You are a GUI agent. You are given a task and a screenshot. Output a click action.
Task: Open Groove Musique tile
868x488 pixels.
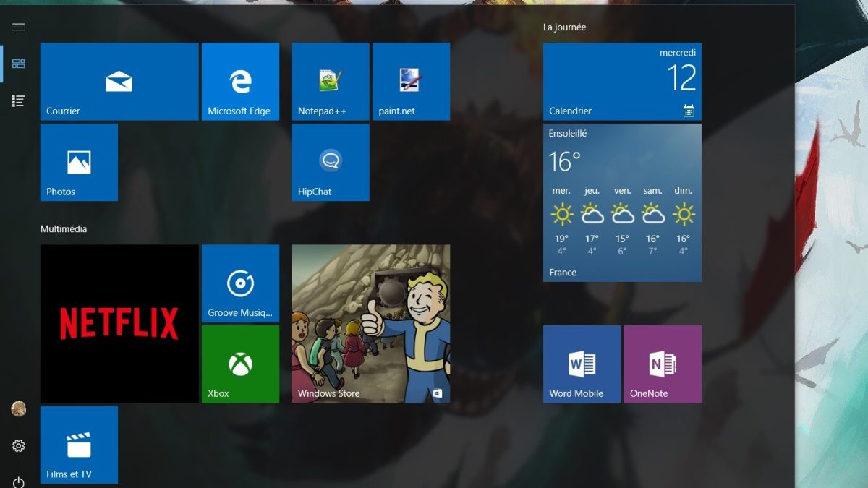click(x=240, y=283)
